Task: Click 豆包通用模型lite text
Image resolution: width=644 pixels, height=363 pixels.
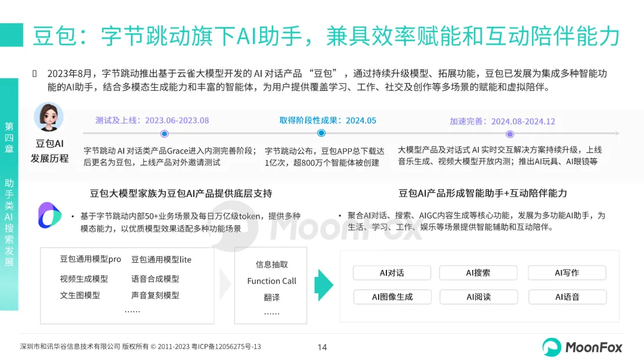Action: [x=161, y=259]
